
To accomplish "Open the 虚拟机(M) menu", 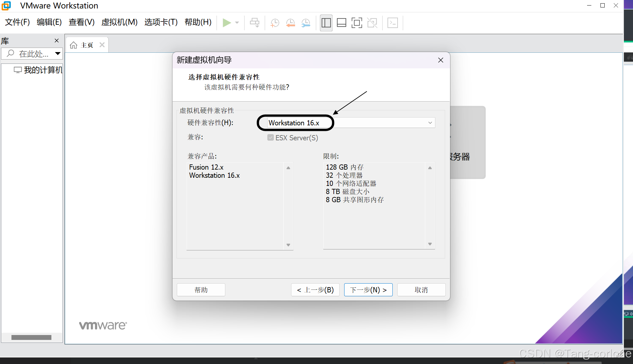I will [x=119, y=22].
